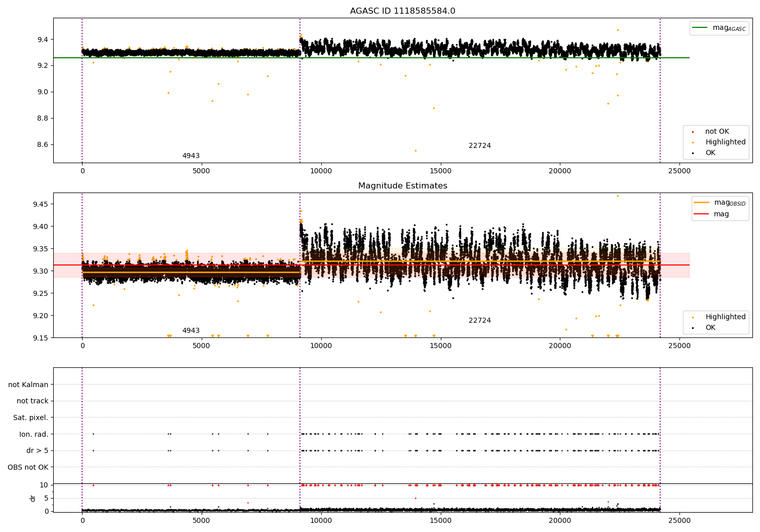Click the 25000 x-tick under the top plot
This screenshot has height=532, width=760.
pos(679,171)
